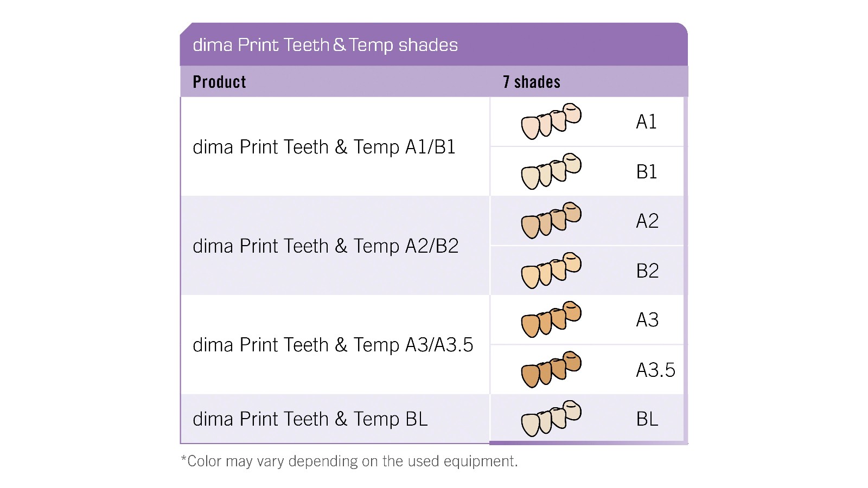Screen dimensions: 868x488
Task: Click the color disclaimer footnote text
Action: pyautogui.click(x=349, y=461)
